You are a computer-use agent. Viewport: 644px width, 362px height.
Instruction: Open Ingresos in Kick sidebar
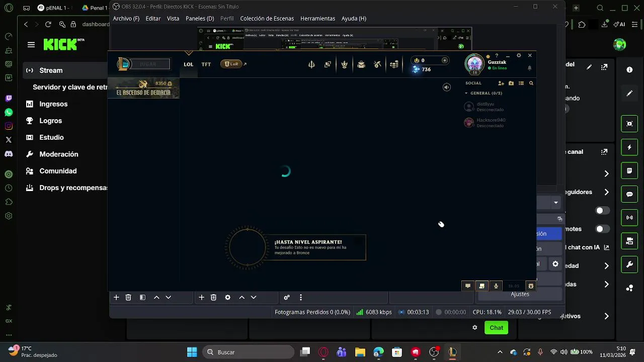tap(53, 104)
